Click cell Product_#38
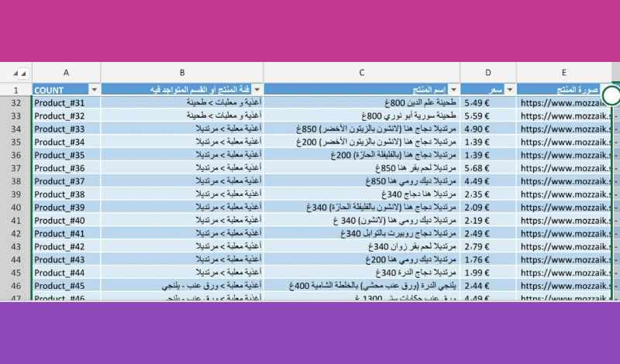This screenshot has height=364, width=620. pos(67,194)
